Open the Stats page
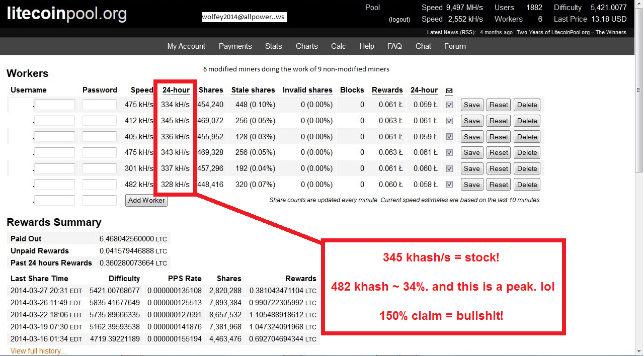The height and width of the screenshot is (356, 644). point(274,46)
